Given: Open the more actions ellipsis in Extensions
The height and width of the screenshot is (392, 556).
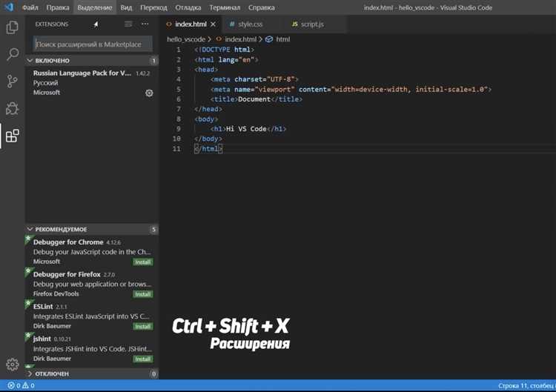Looking at the screenshot, I should (145, 24).
